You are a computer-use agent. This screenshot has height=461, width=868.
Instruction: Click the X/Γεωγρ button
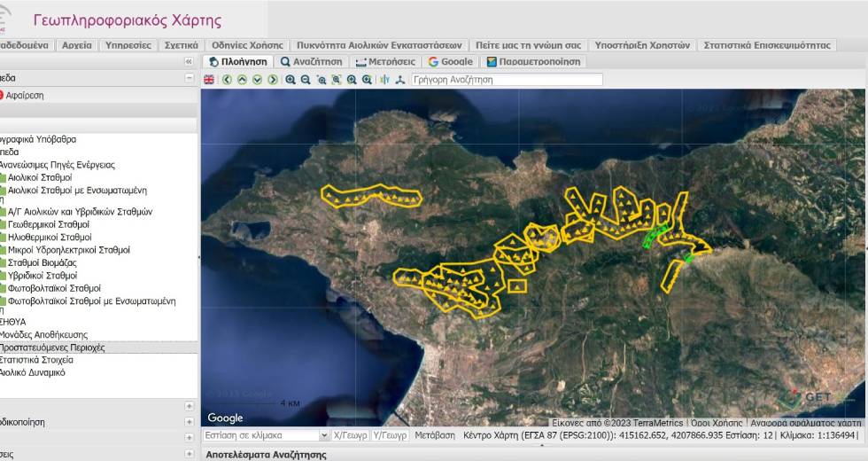click(x=351, y=435)
